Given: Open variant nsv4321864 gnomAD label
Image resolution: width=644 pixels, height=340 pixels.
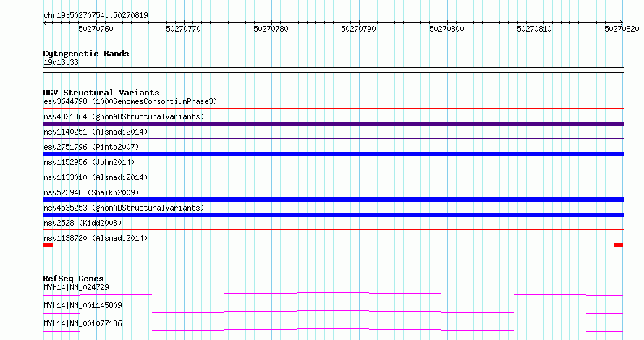Looking at the screenshot, I should click(124, 116).
